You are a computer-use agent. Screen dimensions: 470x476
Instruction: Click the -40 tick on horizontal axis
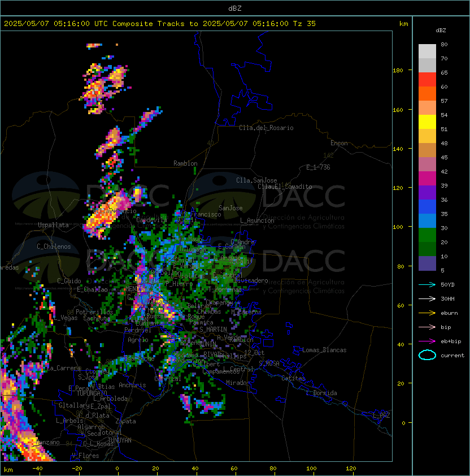click(x=37, y=469)
